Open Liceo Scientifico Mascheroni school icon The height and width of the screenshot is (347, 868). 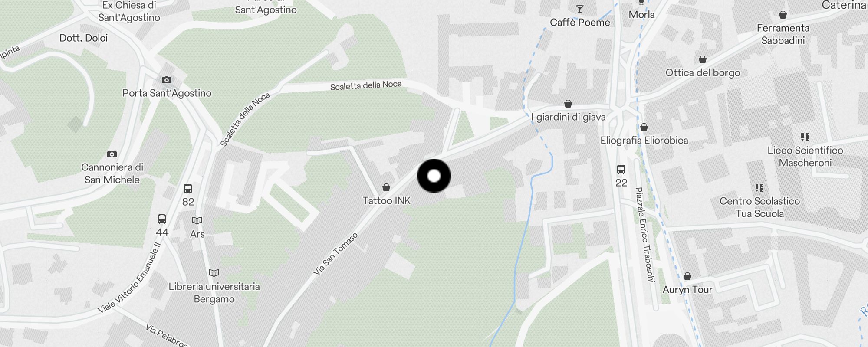click(x=805, y=137)
